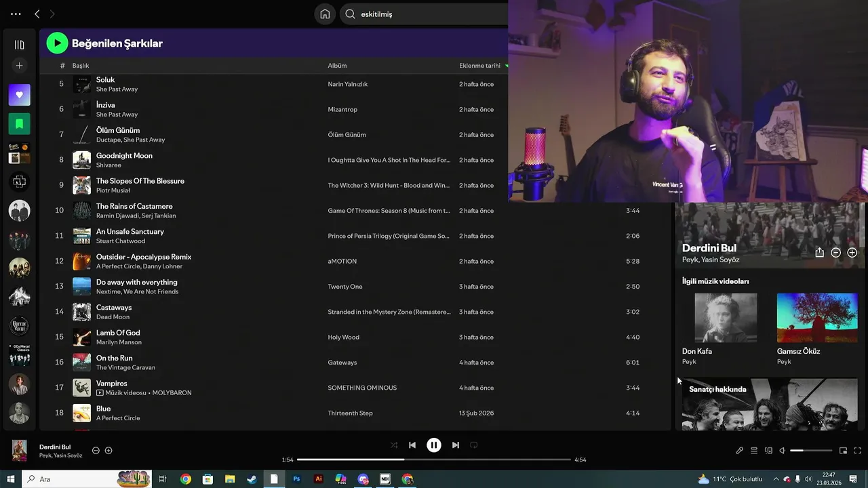The height and width of the screenshot is (488, 868).
Task: Open the Liked Songs heart playlist
Action: 19,95
